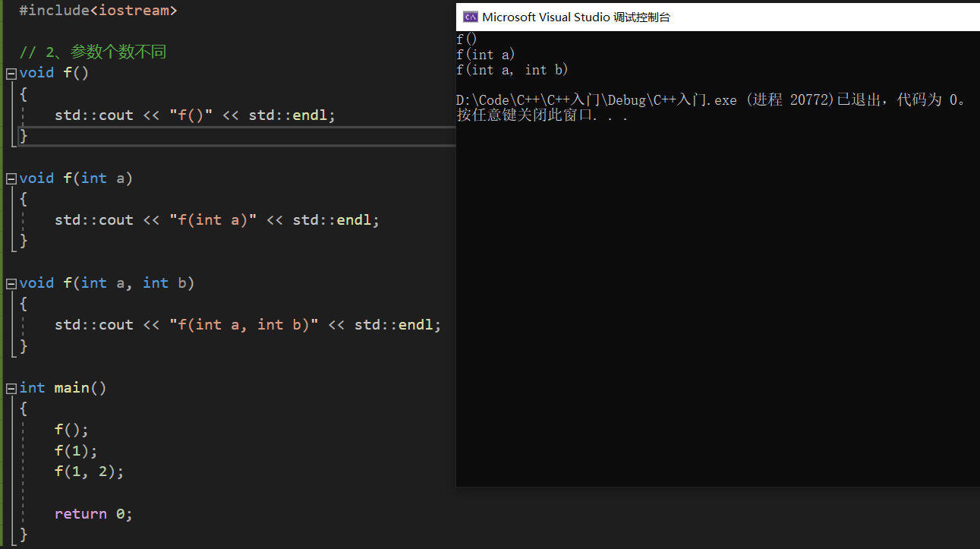Screen dimensions: 980x549
Task: Click console output line f(int a)
Action: (486, 55)
